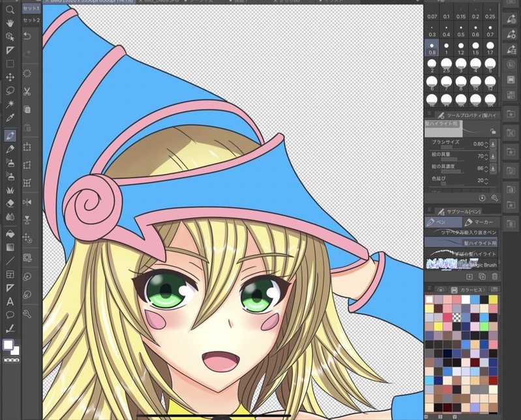This screenshot has width=521, height=420.
Task: Choose brush size preset 2.5
Action: 447,66
